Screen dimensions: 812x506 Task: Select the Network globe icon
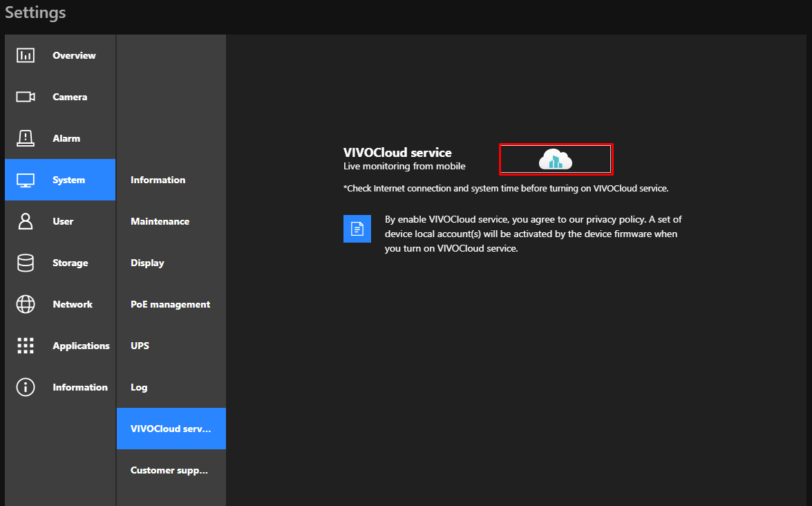coord(26,304)
